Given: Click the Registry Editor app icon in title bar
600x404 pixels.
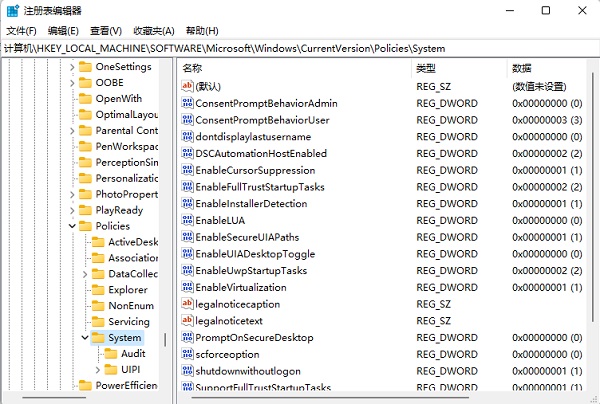Looking at the screenshot, I should pyautogui.click(x=11, y=10).
